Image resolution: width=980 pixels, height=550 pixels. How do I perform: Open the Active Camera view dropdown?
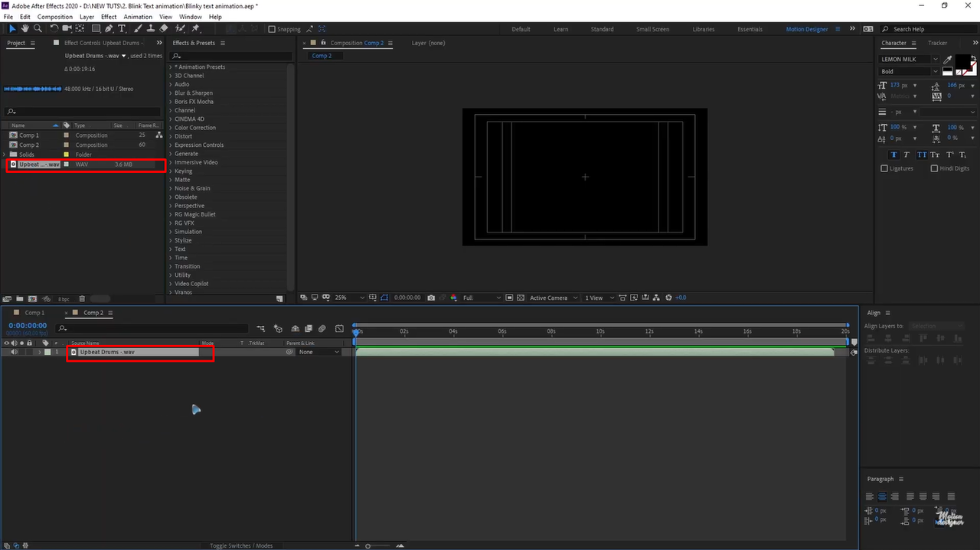click(x=553, y=298)
